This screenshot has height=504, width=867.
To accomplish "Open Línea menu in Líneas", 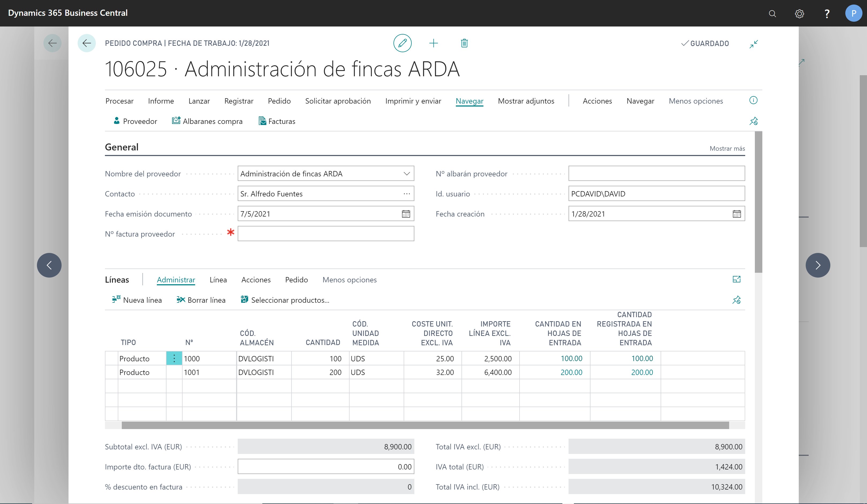I will [218, 280].
